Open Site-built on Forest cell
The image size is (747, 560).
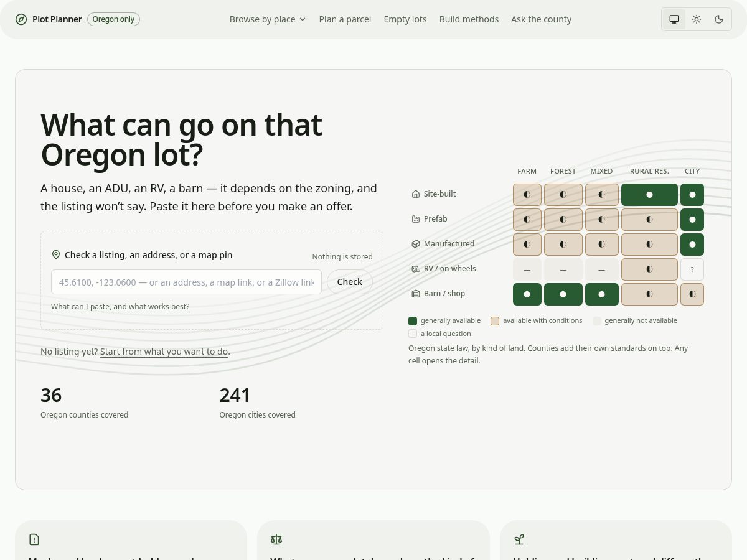point(563,195)
